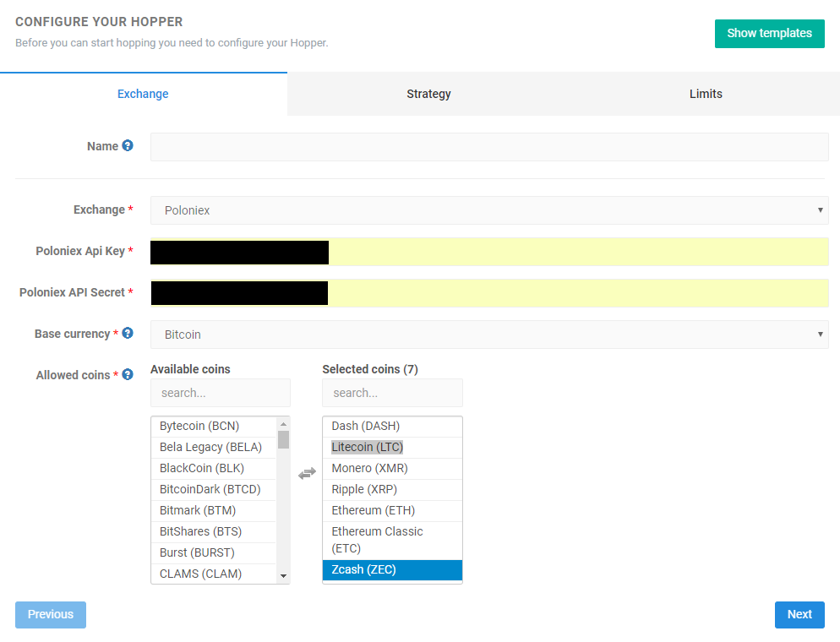The image size is (840, 642).
Task: Select Litecoin (LTC) in Selected coins
Action: coord(392,447)
